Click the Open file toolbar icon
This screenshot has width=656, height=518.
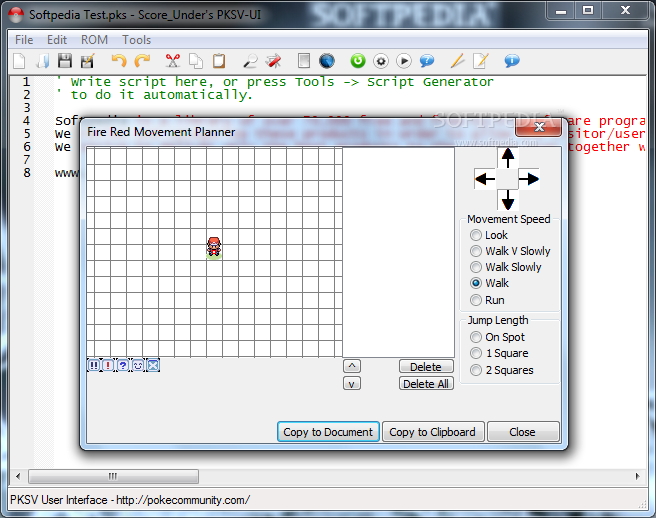(43, 61)
